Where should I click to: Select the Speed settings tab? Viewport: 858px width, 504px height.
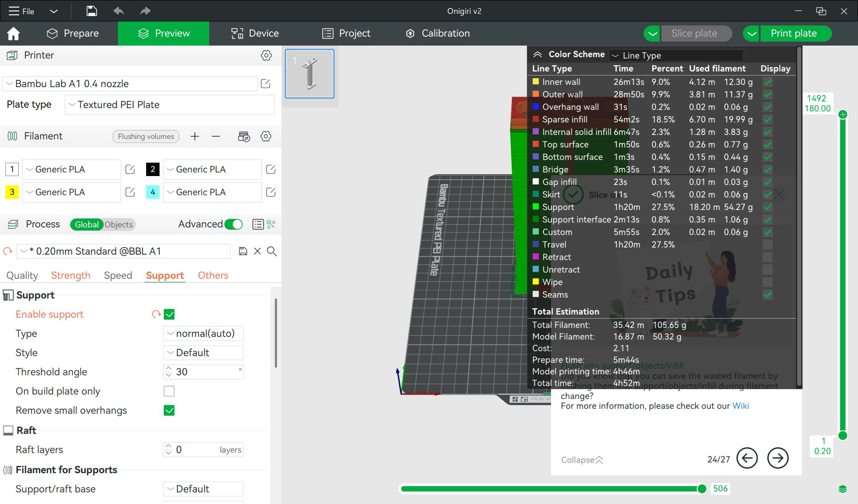coord(118,275)
